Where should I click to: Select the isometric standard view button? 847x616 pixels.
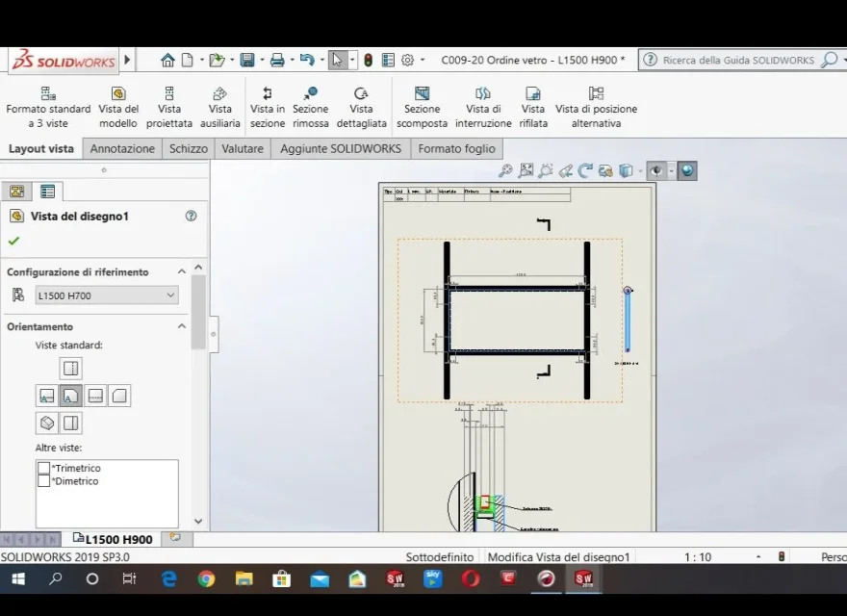click(x=47, y=423)
